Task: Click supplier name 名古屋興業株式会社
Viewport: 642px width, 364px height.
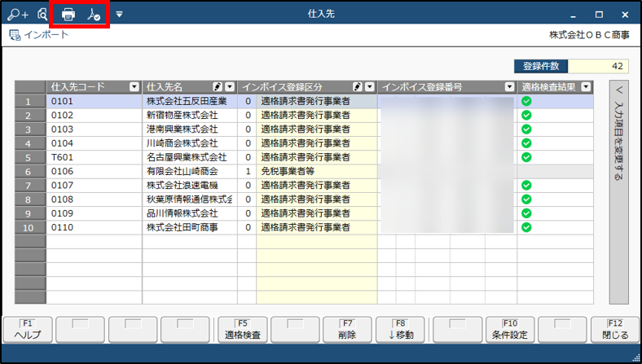Action: click(x=187, y=157)
